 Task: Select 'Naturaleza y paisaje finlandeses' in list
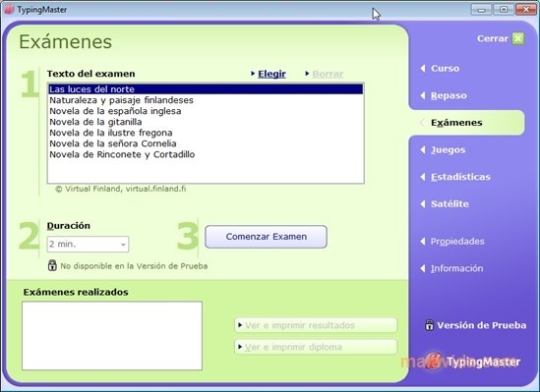pyautogui.click(x=206, y=100)
